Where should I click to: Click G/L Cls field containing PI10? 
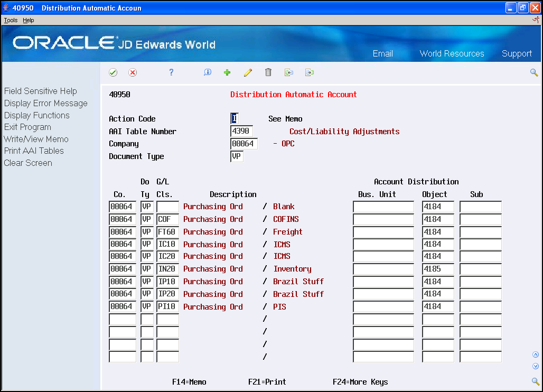[x=167, y=306]
